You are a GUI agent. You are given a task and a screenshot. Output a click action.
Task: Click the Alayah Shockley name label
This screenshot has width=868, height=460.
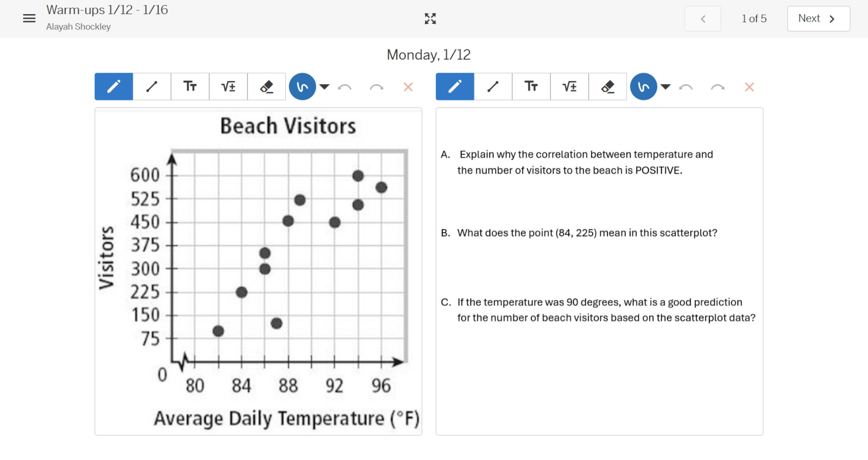pyautogui.click(x=78, y=27)
